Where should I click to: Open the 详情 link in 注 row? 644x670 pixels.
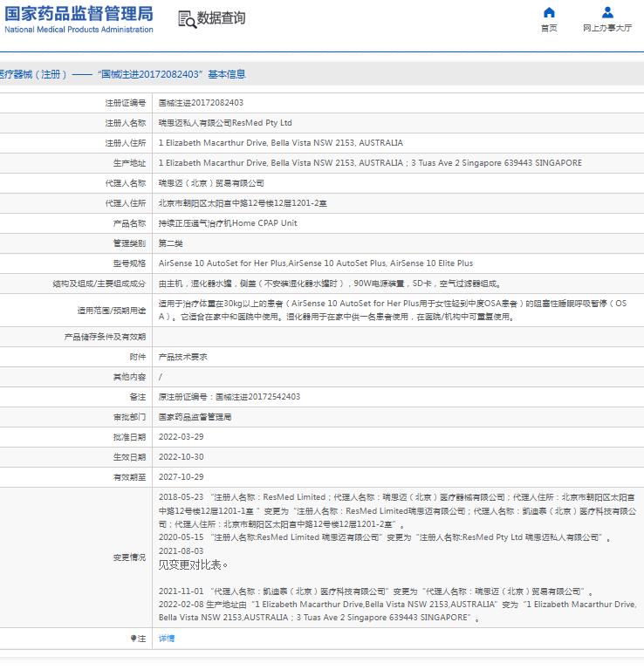[167, 639]
